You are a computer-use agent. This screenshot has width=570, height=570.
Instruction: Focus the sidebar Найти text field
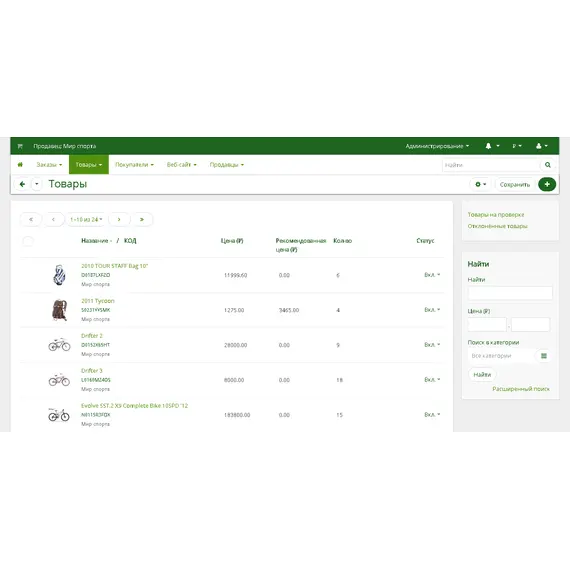(510, 293)
